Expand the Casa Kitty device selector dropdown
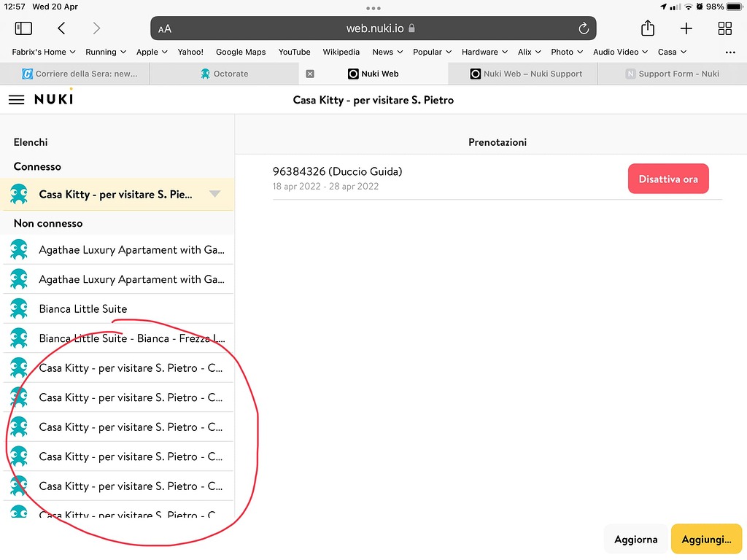This screenshot has width=747, height=560. coord(214,194)
